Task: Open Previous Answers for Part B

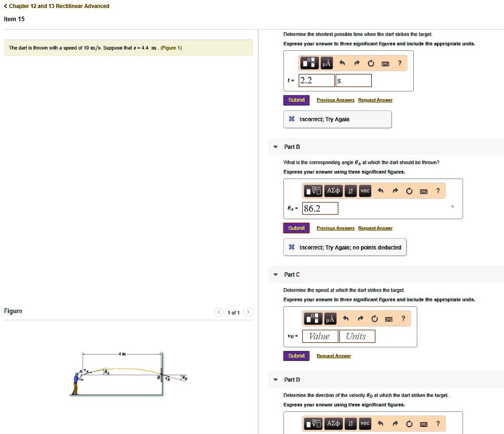Action: [x=335, y=228]
